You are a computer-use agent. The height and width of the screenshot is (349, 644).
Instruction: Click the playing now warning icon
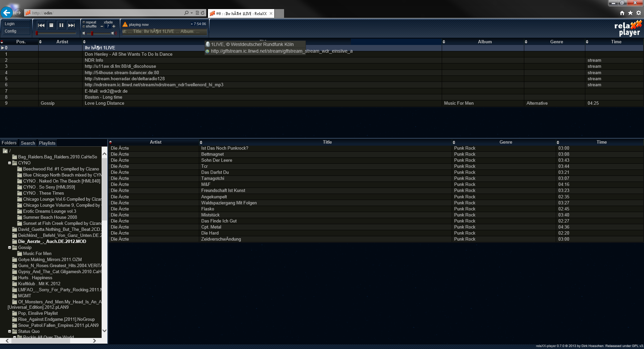125,24
